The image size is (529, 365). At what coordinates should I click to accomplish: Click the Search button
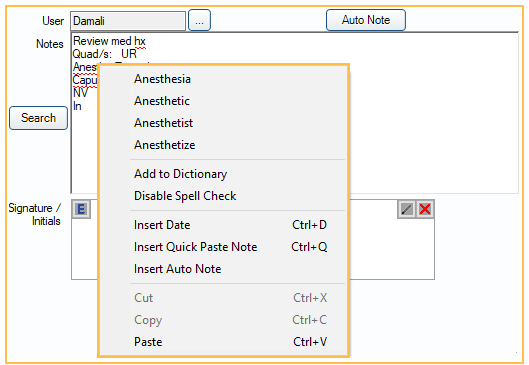38,118
